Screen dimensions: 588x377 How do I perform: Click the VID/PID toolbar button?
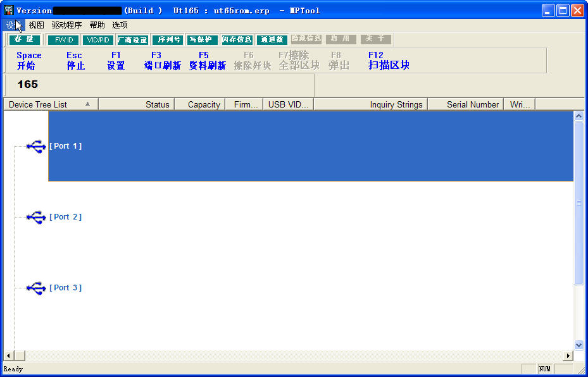(x=97, y=40)
